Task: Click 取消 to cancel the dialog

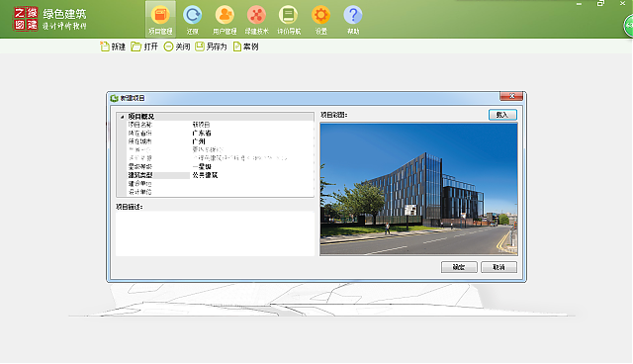Action: pyautogui.click(x=498, y=267)
